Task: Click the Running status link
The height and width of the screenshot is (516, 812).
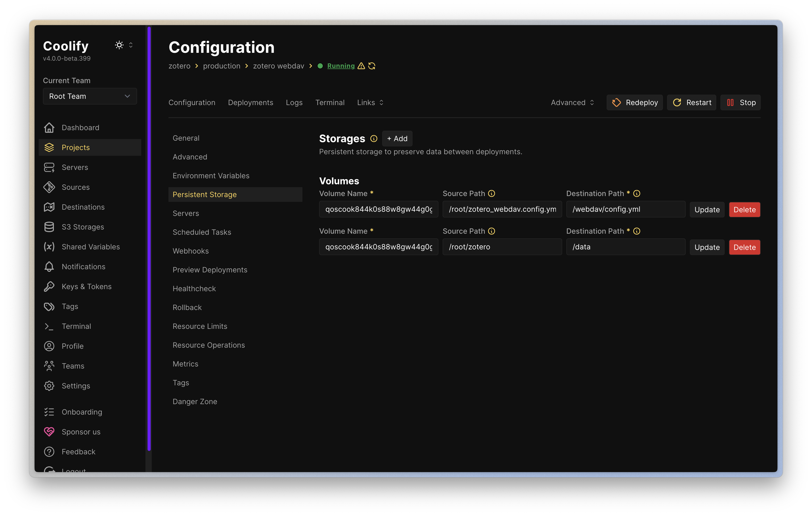Action: [341, 66]
